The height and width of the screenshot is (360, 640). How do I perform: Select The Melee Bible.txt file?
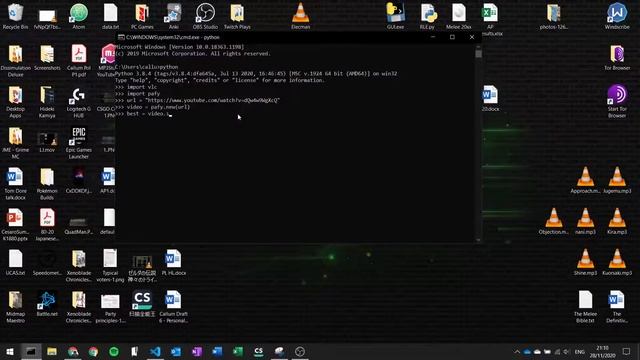tap(585, 306)
